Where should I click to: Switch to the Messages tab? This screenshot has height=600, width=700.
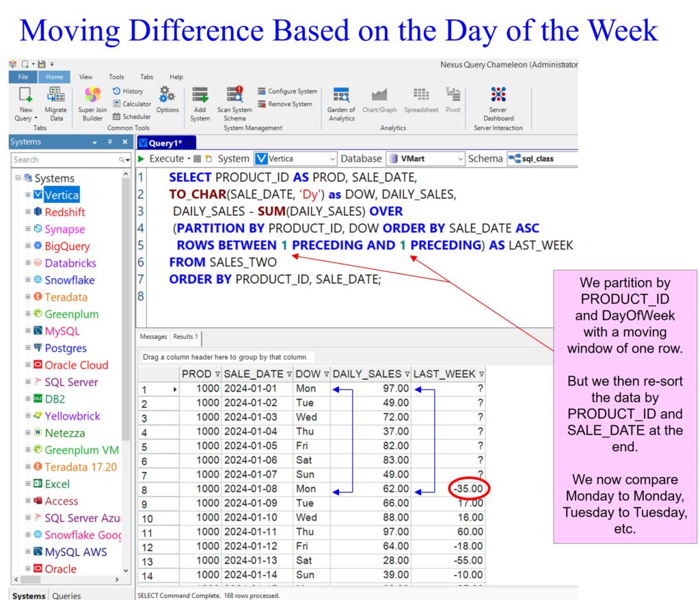click(x=153, y=337)
